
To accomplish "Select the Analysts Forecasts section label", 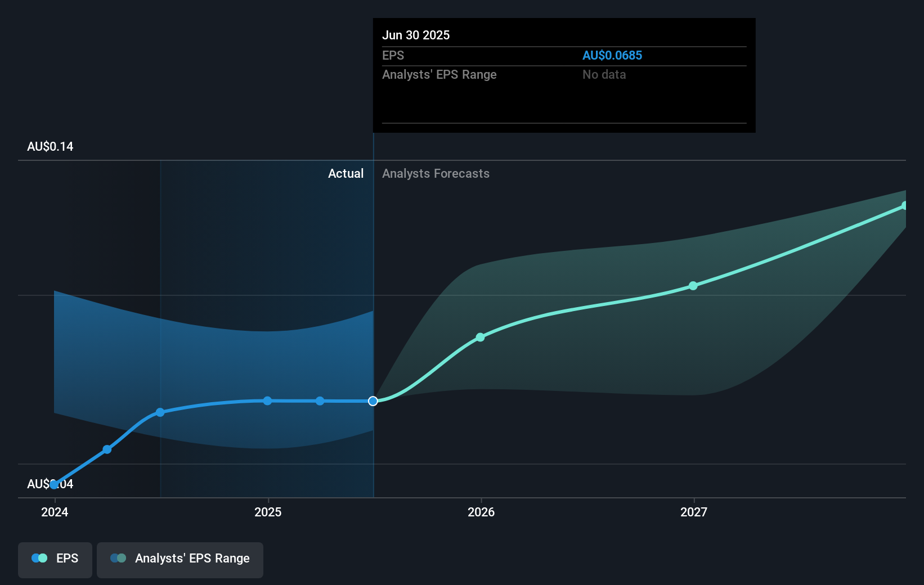I will click(436, 173).
